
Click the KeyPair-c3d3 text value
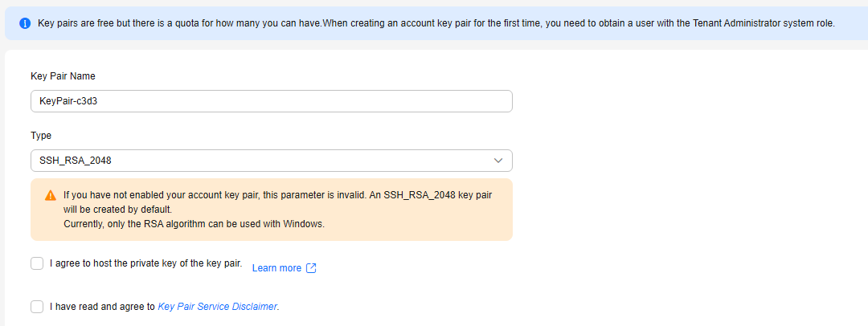(68, 101)
